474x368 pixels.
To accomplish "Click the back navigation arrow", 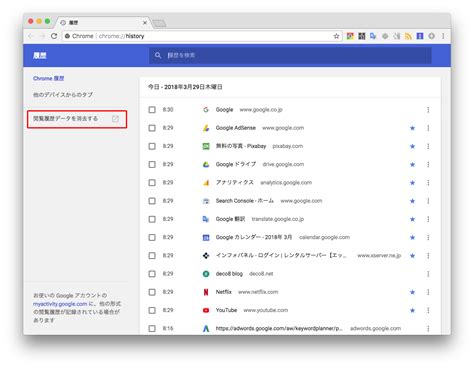I will click(31, 36).
